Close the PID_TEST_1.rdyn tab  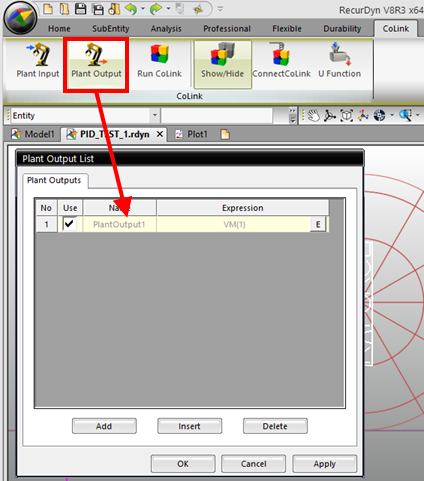[x=160, y=134]
